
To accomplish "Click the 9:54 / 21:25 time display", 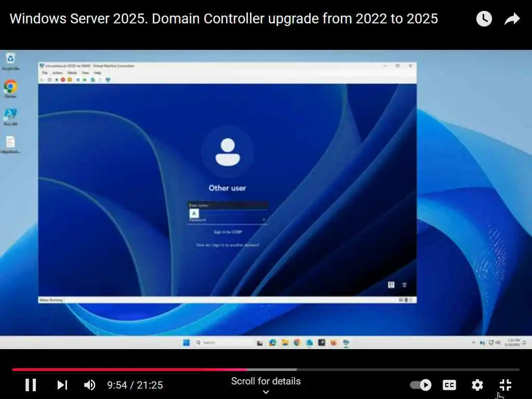I will tap(135, 385).
